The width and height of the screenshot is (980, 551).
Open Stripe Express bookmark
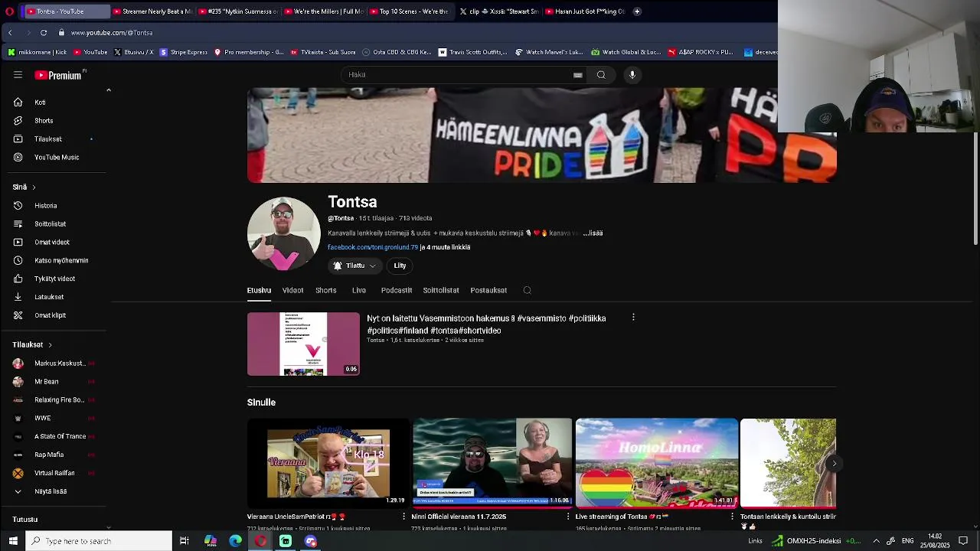tap(183, 52)
